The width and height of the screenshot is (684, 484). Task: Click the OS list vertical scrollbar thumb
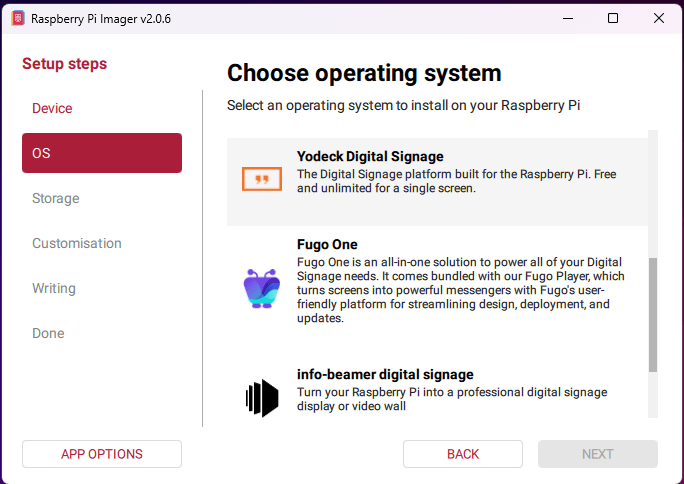653,314
